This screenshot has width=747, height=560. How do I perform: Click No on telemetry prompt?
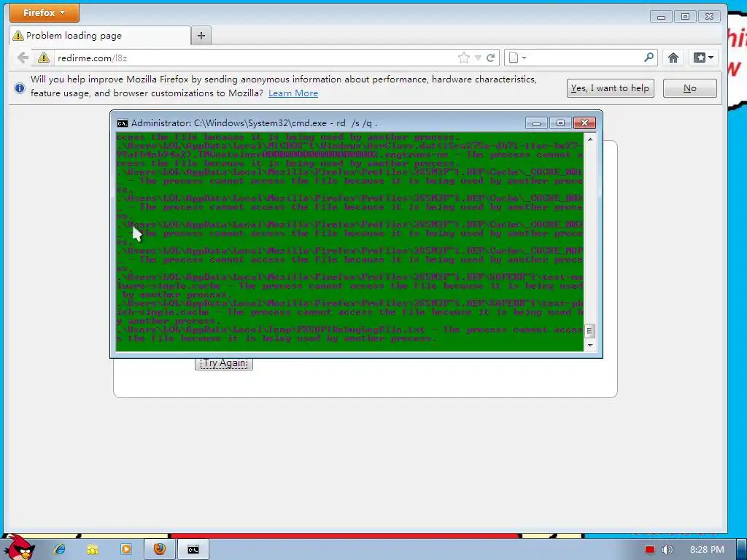tap(690, 88)
